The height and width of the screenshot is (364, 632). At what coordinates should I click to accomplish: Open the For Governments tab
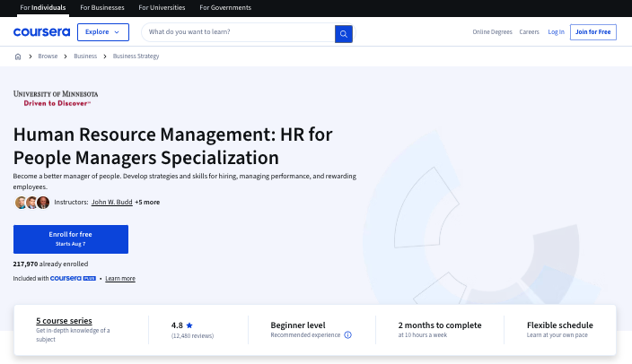click(225, 7)
